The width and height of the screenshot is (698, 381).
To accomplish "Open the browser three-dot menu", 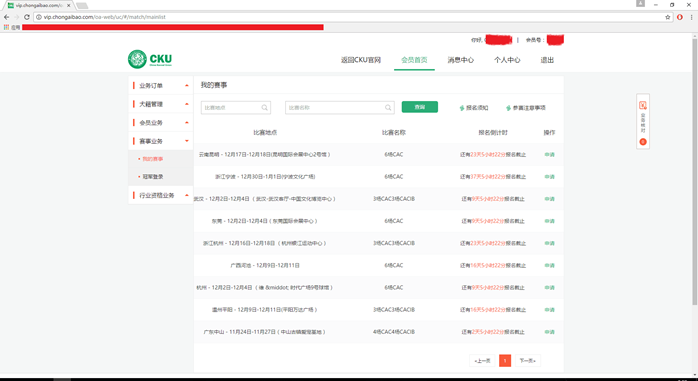I will tap(692, 17).
